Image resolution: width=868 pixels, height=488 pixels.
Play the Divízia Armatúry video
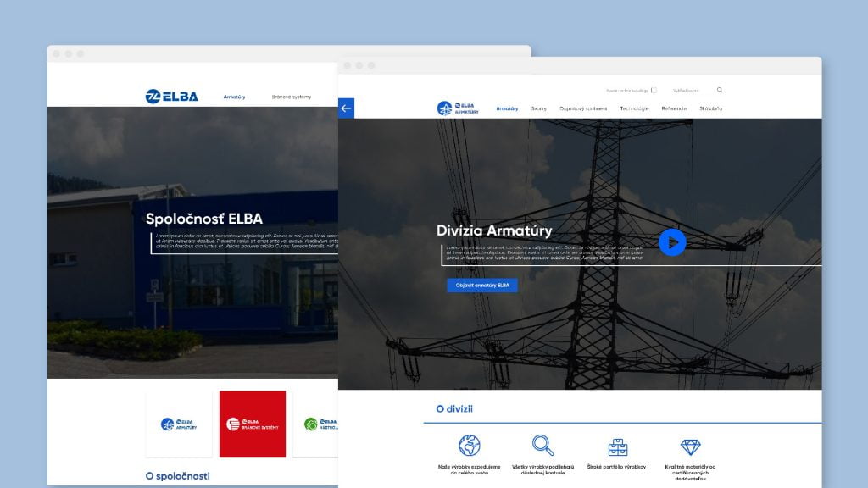tap(672, 242)
